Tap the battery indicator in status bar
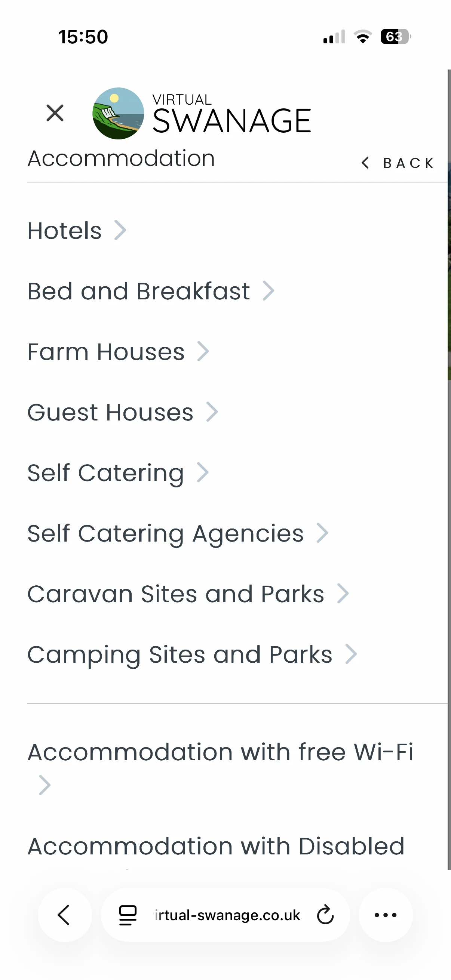451x980 pixels. coord(395,37)
